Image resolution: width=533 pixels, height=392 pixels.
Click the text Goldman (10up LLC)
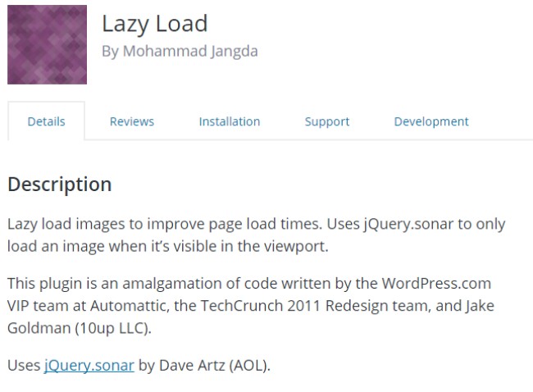[80, 328]
